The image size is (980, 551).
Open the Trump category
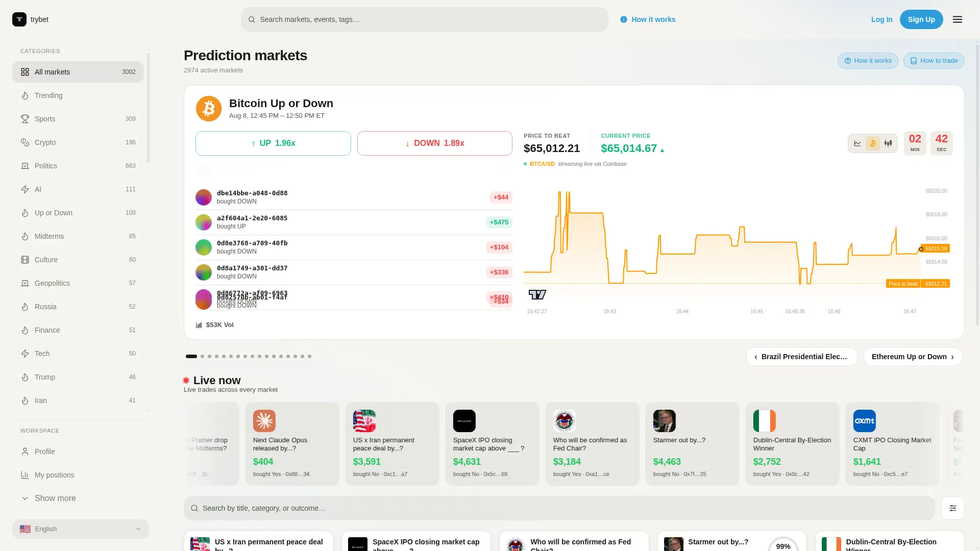(x=78, y=377)
